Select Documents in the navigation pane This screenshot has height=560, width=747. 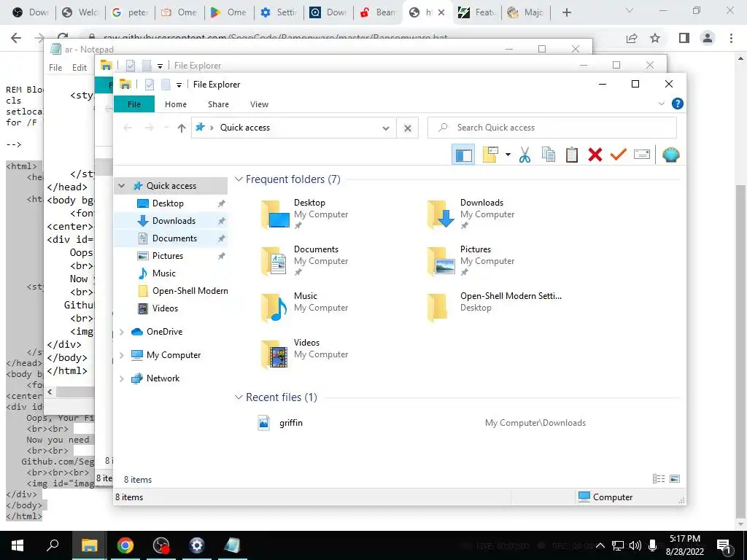(174, 238)
